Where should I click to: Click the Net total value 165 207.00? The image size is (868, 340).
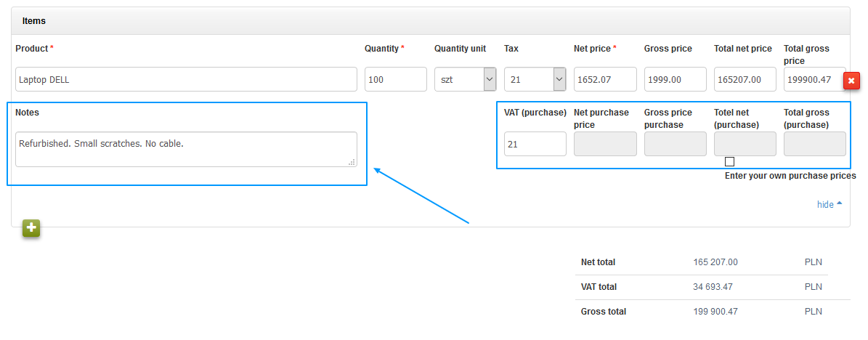tap(715, 262)
